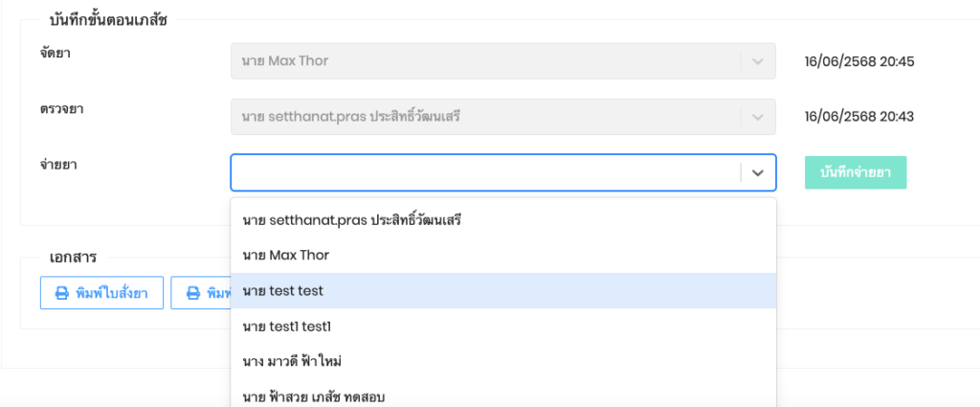Click the บันทึกขั้นตอนเภสัช section title
Screen dimensions: 980x407
pos(108,20)
